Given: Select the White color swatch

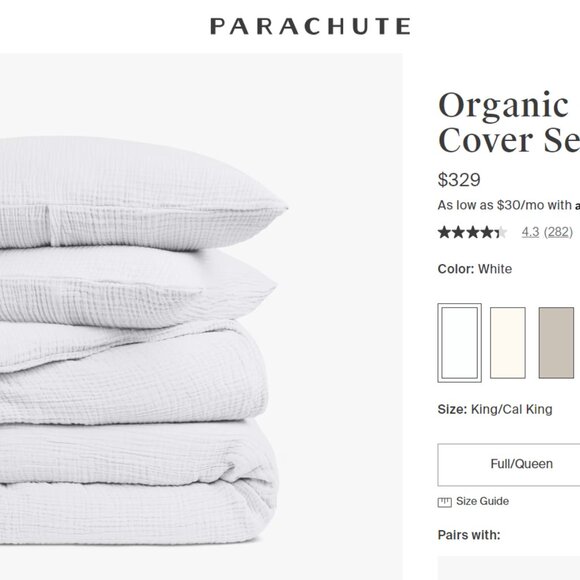Looking at the screenshot, I should click(459, 343).
